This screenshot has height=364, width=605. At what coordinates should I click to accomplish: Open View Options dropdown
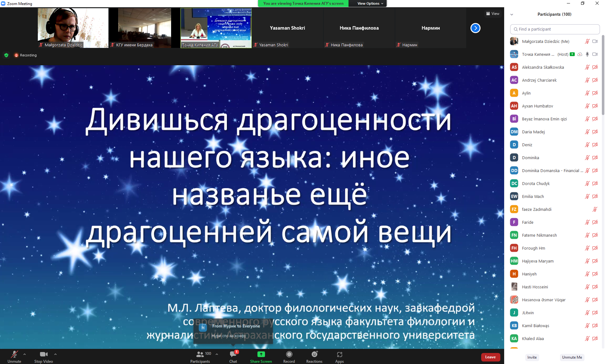point(370,3)
